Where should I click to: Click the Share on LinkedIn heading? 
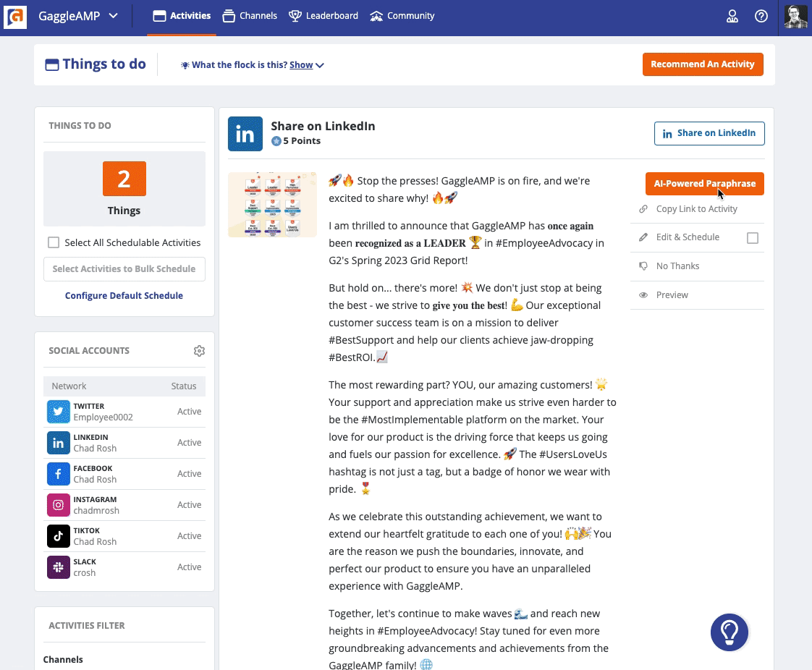(323, 127)
